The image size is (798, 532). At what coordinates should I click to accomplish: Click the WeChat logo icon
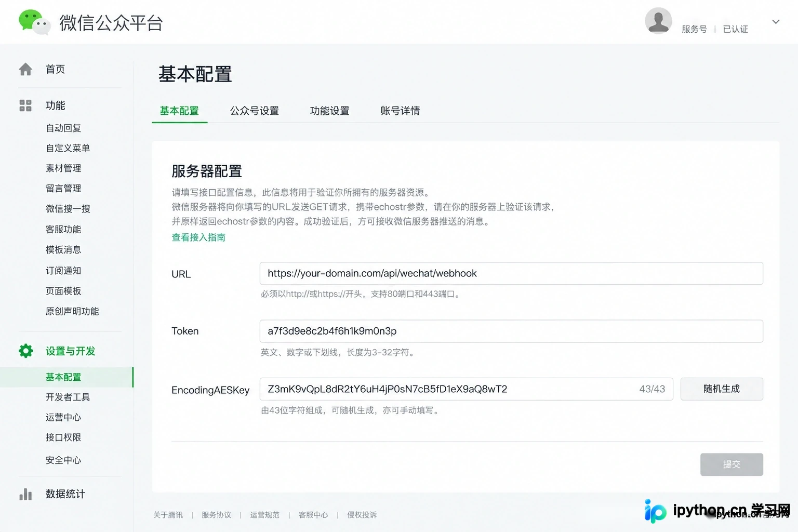point(34,22)
